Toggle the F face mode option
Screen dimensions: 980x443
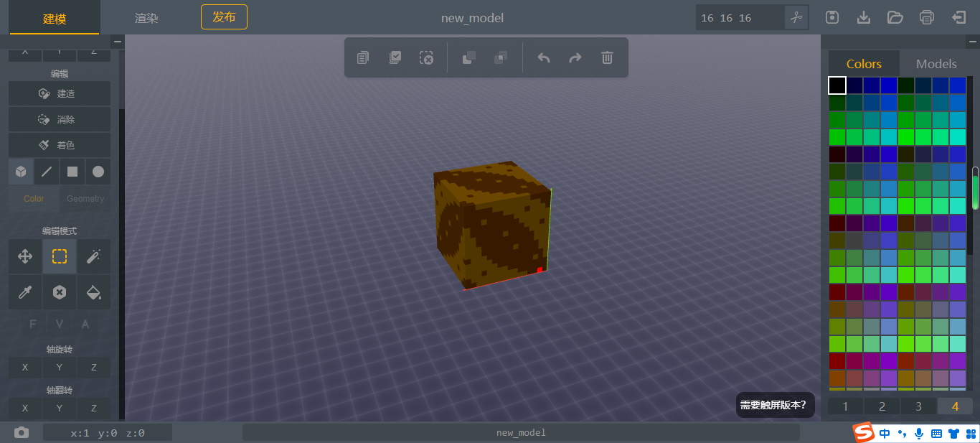(33, 324)
